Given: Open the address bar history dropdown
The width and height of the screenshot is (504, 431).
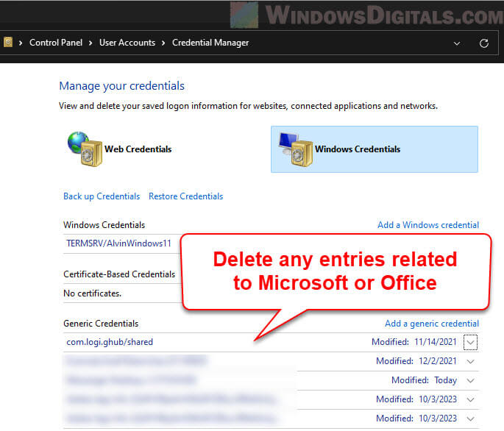Looking at the screenshot, I should 457,43.
